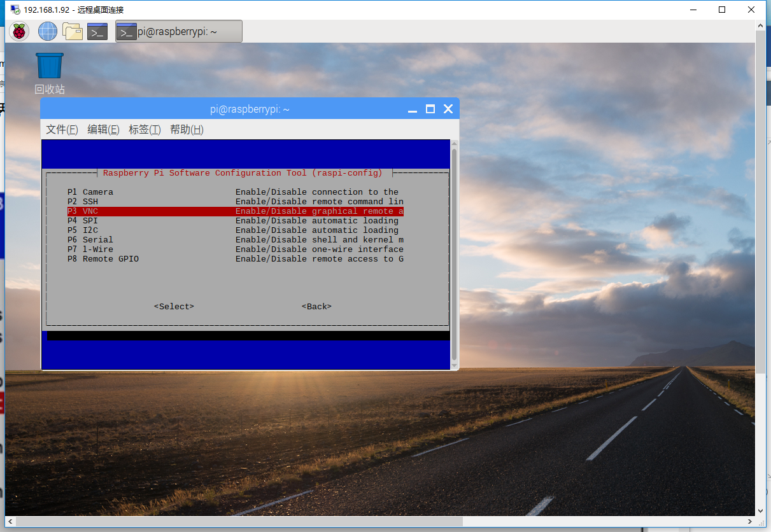Open the file manager folder icon
This screenshot has width=771, height=532.
coord(73,31)
